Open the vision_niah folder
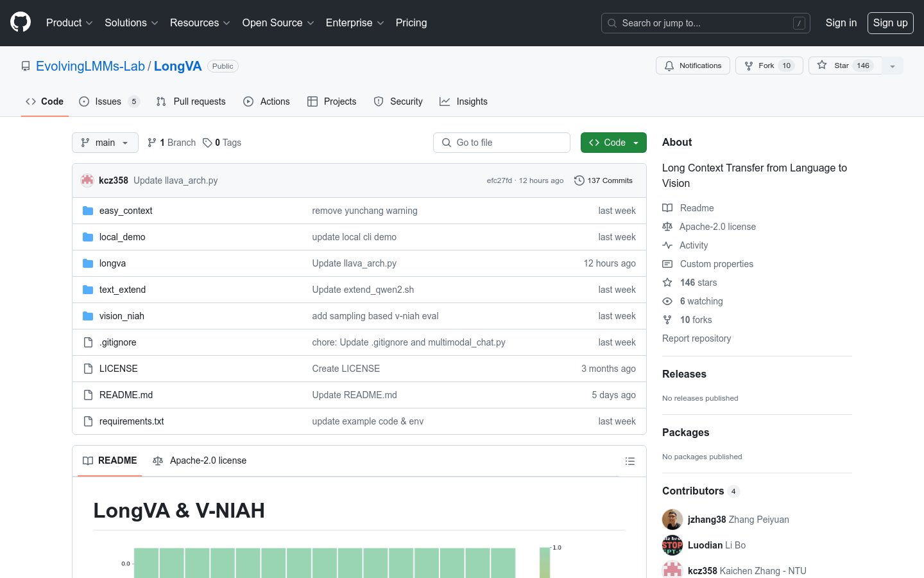 [x=122, y=316]
